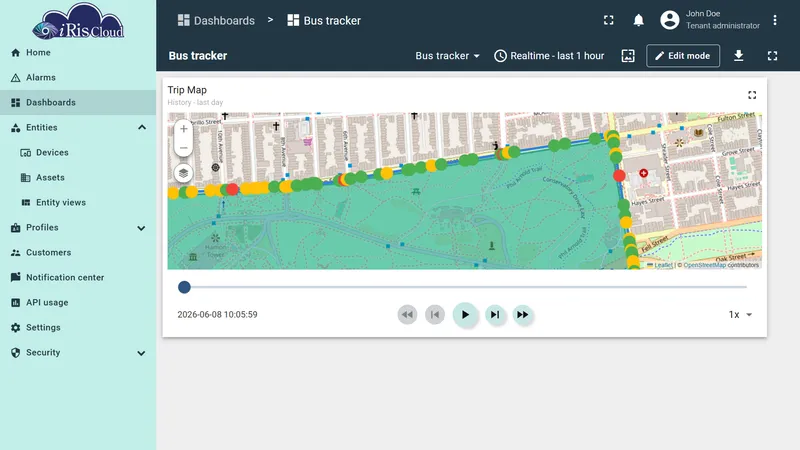
Task: Open the Customers page
Action: pyautogui.click(x=78, y=253)
